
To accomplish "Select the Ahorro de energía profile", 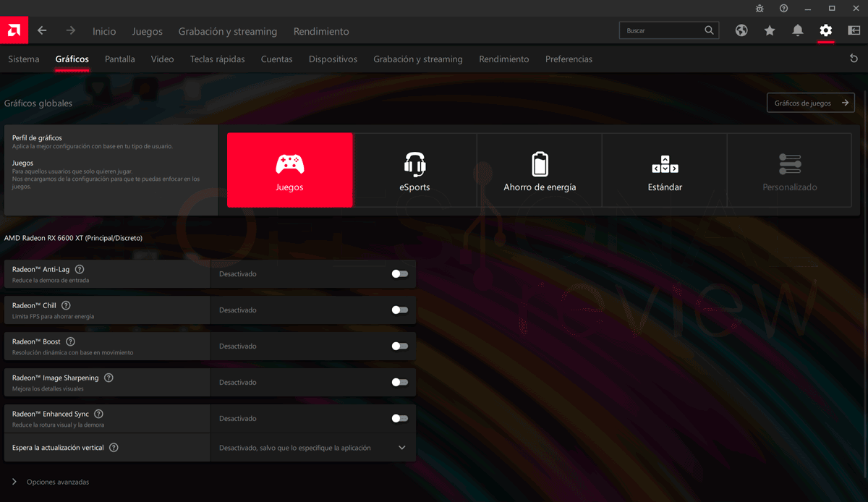I will pyautogui.click(x=540, y=170).
